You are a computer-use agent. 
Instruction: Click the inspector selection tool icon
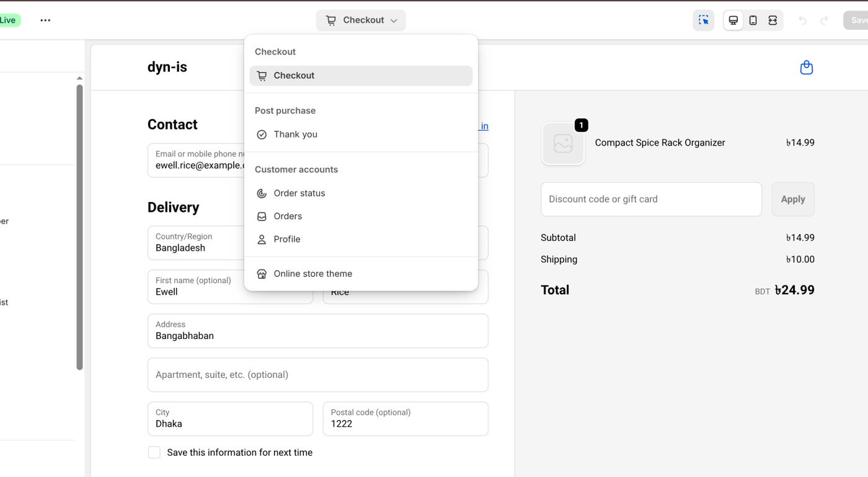click(703, 20)
